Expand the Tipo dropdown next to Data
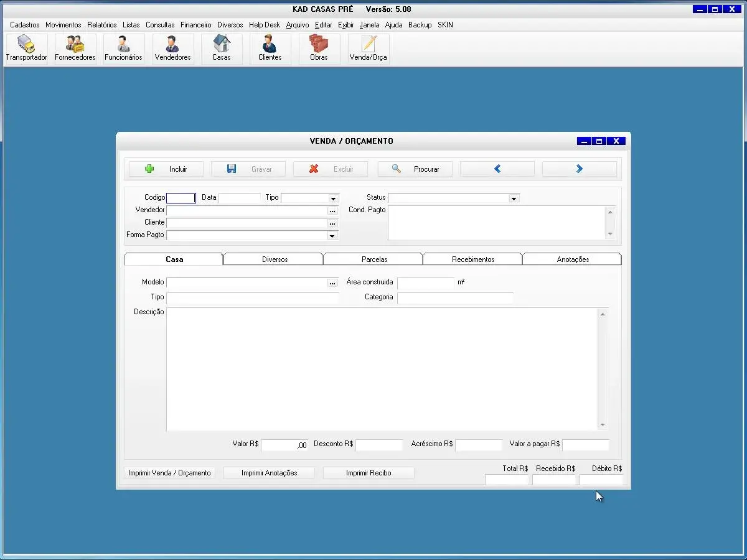This screenshot has height=560, width=747. click(333, 198)
